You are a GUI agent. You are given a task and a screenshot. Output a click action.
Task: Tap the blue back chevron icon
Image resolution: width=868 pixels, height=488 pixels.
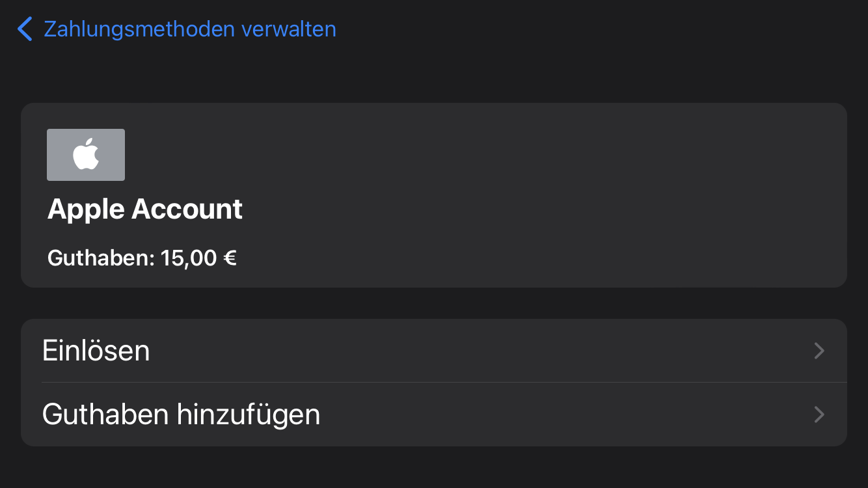pyautogui.click(x=25, y=29)
